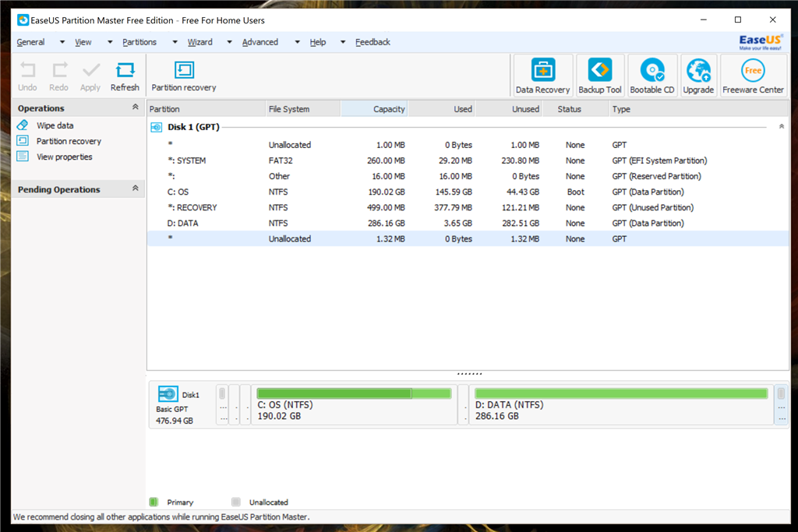Click the pane splitter dots handle
Screen dimensions: 798x532
468,374
